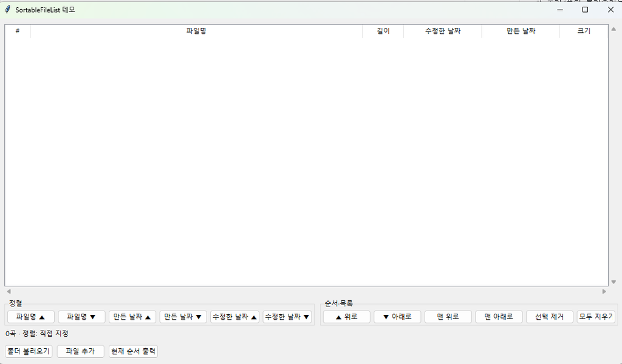Click the 맨 아래로 button
Image resolution: width=622 pixels, height=364 pixels.
[x=499, y=317]
